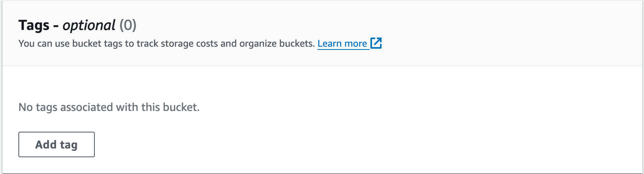Click the arrow square icon after Learn more
Viewport: 644px width, 174px height.
click(x=376, y=43)
